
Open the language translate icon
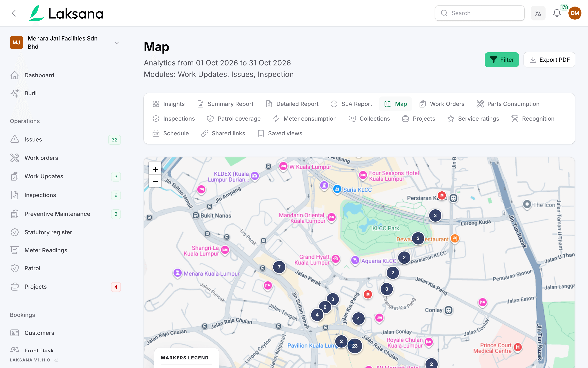(538, 13)
